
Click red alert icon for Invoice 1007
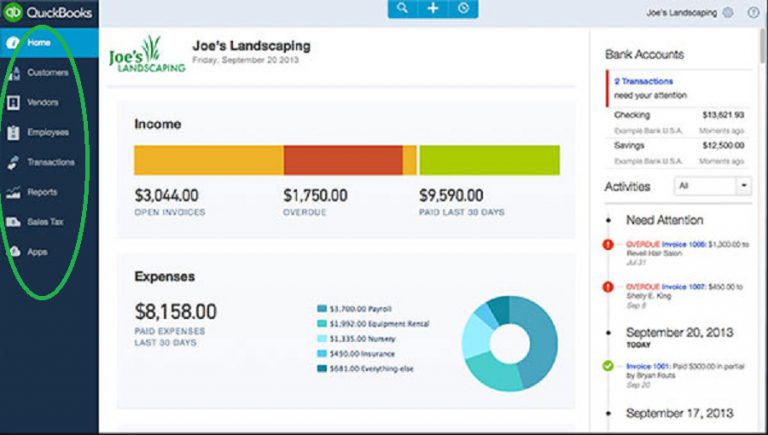608,287
